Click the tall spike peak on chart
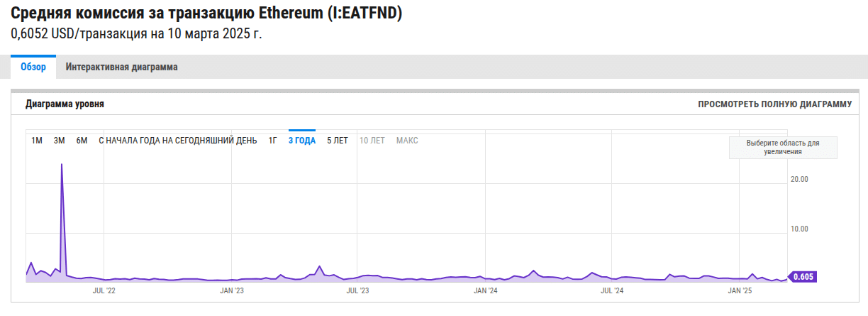The height and width of the screenshot is (316, 868). (62, 165)
